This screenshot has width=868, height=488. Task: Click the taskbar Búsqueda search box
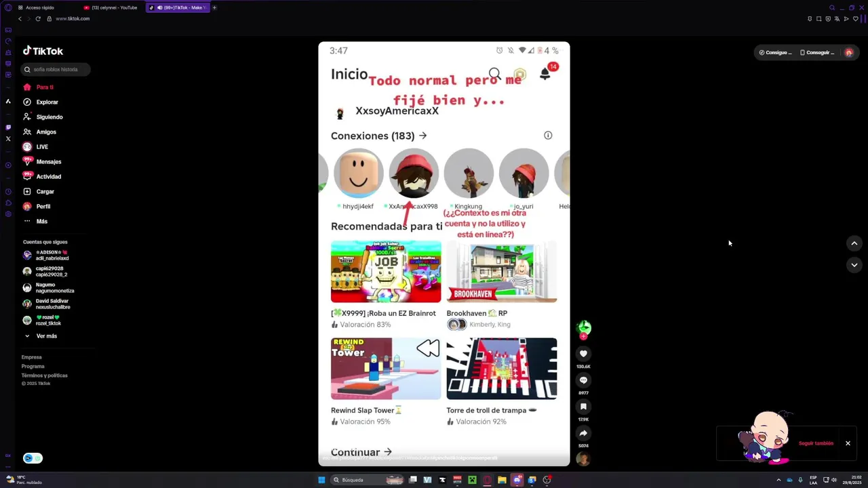tap(367, 480)
